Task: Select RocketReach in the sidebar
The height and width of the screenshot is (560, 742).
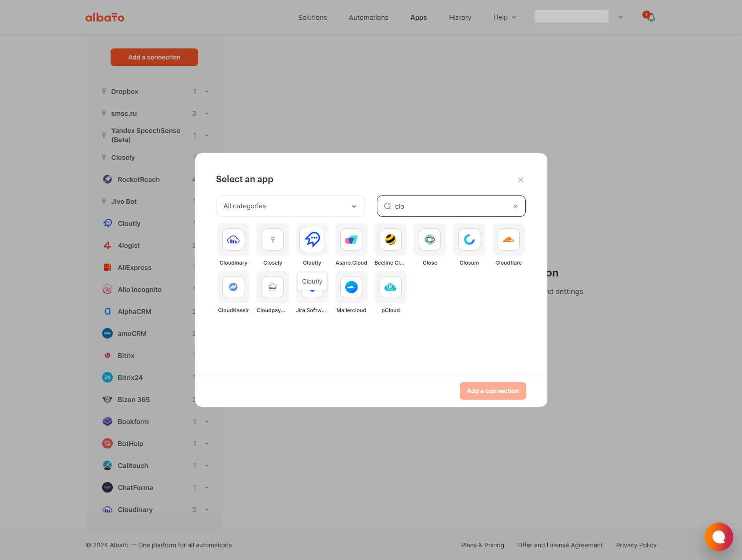Action: click(x=139, y=180)
